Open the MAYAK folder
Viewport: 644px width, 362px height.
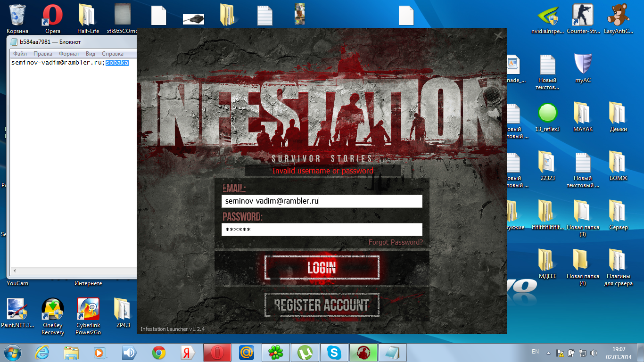pos(583,117)
